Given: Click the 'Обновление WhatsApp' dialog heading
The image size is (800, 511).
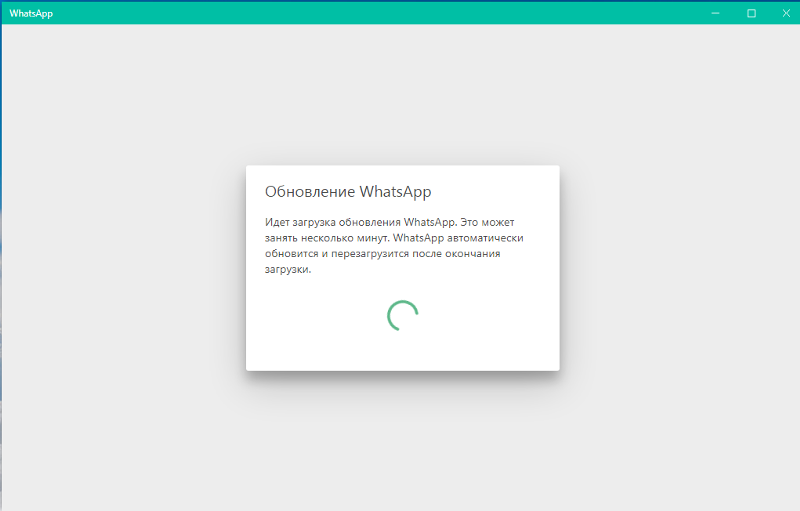Looking at the screenshot, I should tap(348, 192).
